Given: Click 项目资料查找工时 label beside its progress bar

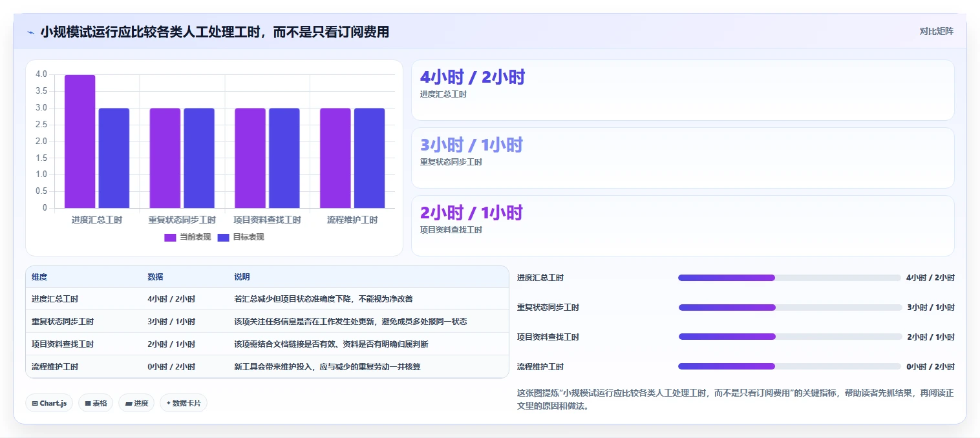Looking at the screenshot, I should click(548, 337).
